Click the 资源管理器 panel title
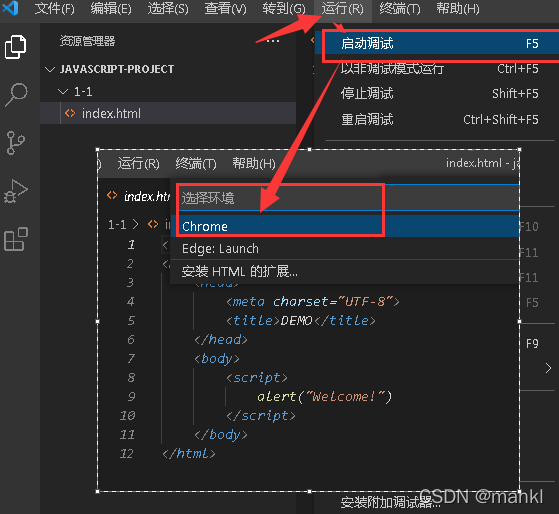 coord(87,41)
